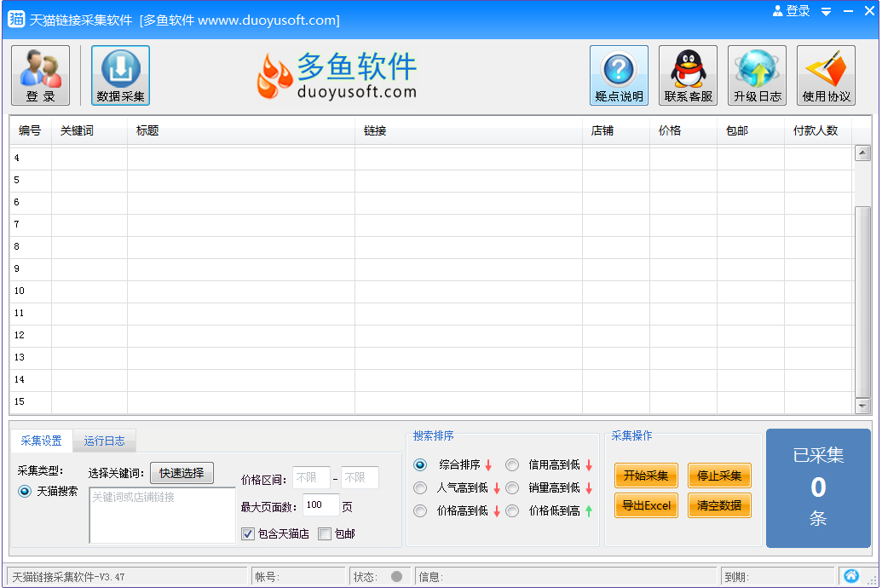The width and height of the screenshot is (882, 588).
Task: Click the 多鱼软件 duoyusoft.com logo
Action: [x=337, y=75]
